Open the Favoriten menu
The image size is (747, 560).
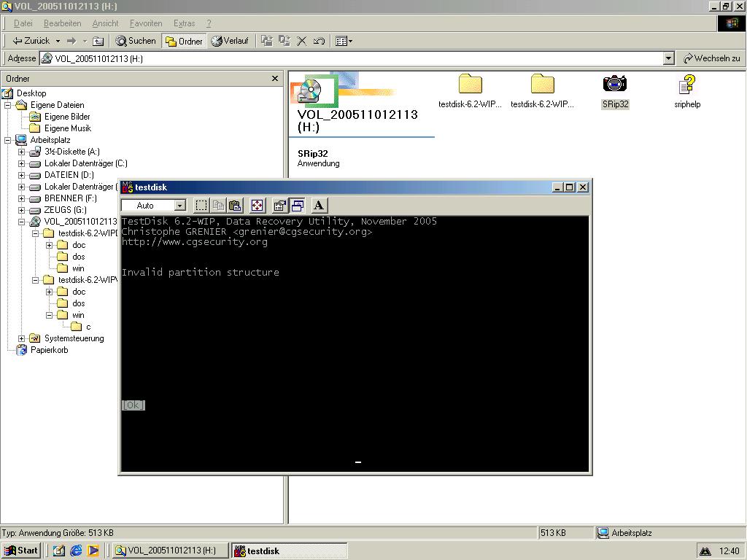pos(146,23)
